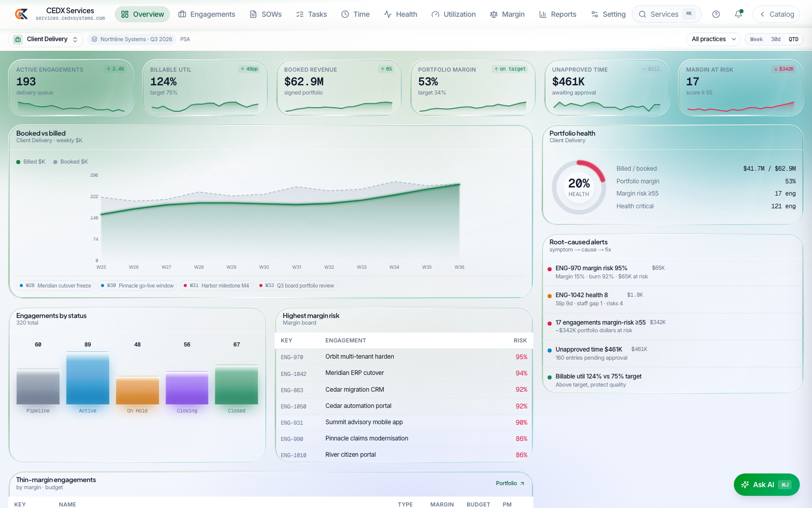Expand the Client Delivery workspace switcher
This screenshot has width=812, height=508.
tap(46, 39)
